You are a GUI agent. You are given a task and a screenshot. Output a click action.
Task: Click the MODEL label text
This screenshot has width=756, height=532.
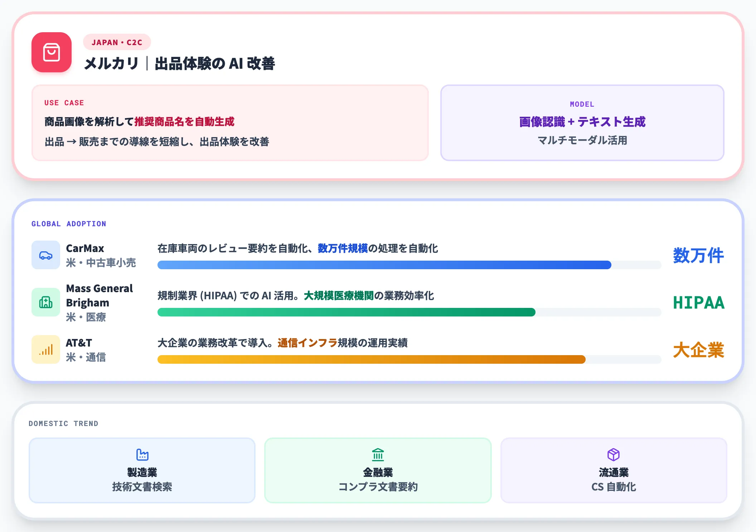coord(582,104)
